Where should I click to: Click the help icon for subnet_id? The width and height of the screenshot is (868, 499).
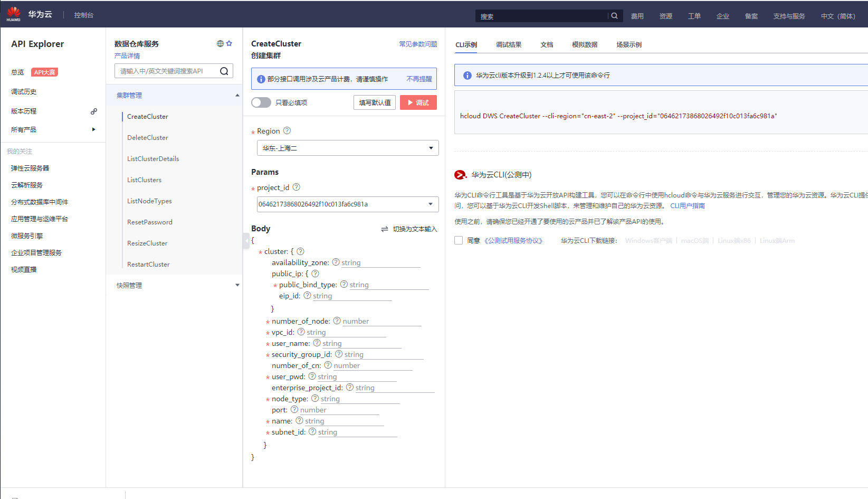click(312, 431)
